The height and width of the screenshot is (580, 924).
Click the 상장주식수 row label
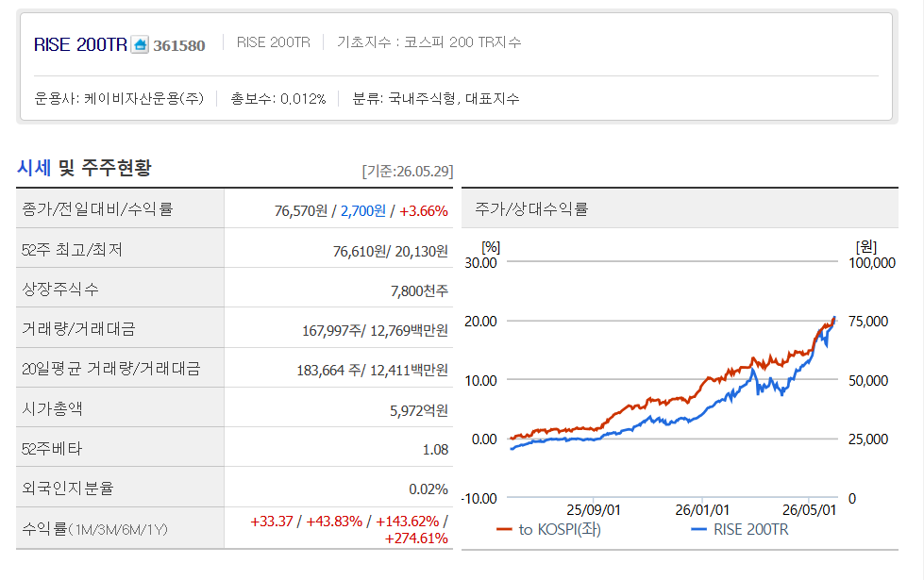tap(60, 290)
